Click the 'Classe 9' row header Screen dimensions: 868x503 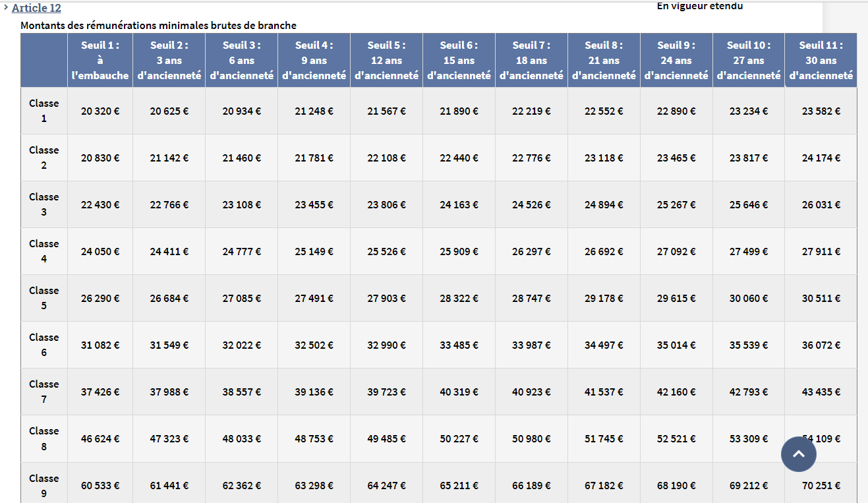[x=44, y=485]
